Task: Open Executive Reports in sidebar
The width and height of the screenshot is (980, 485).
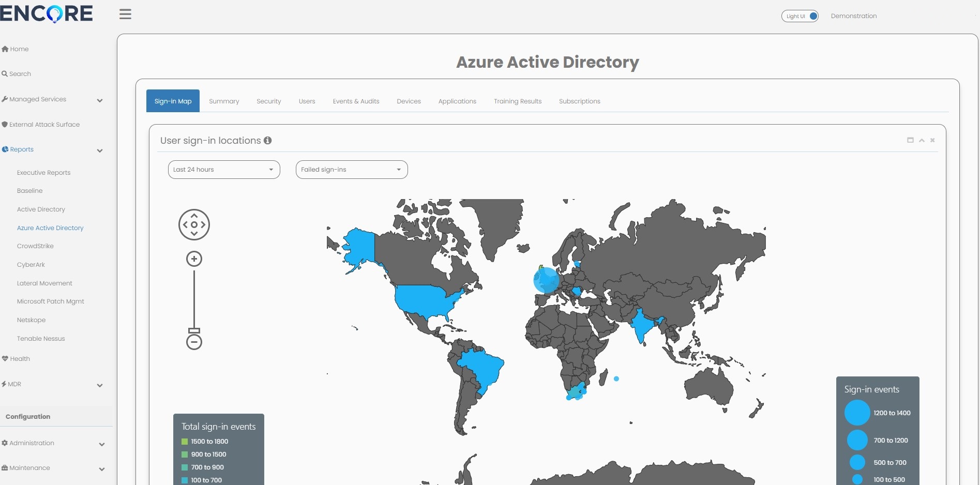Action: point(43,173)
